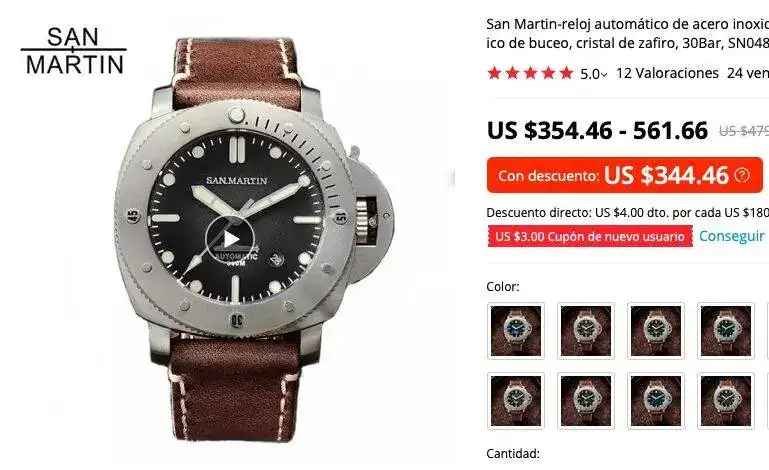Click the US $354.46 - 561.66 price range
The width and height of the screenshot is (769, 470).
click(x=597, y=131)
